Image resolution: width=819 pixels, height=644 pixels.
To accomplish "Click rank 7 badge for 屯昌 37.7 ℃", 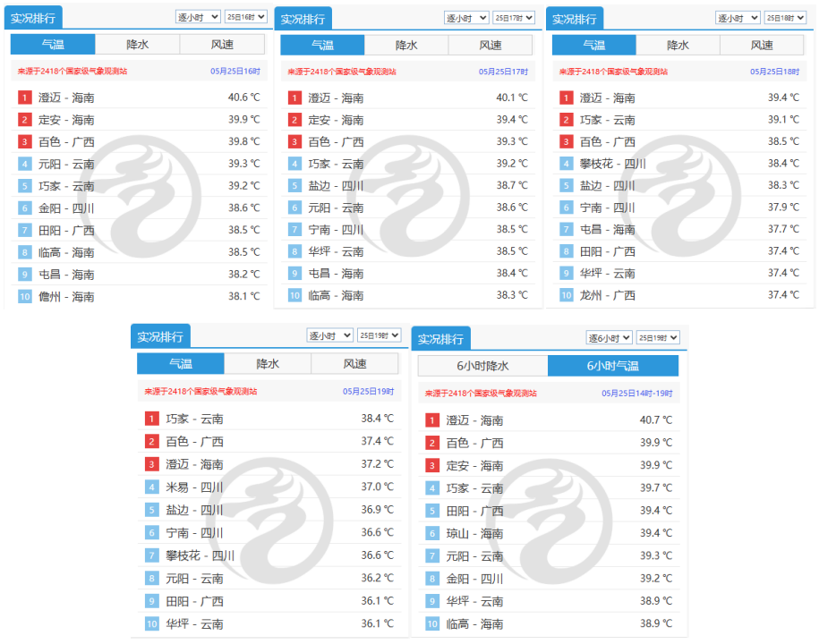I will click(567, 230).
